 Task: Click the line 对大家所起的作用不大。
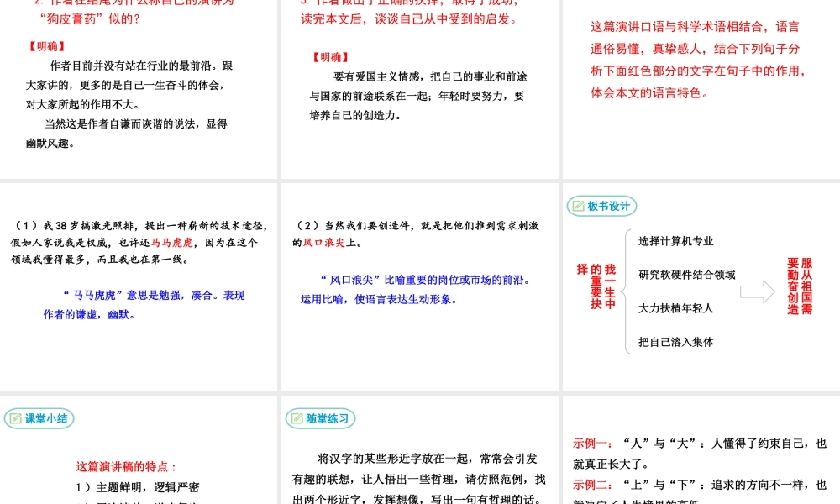(82, 104)
